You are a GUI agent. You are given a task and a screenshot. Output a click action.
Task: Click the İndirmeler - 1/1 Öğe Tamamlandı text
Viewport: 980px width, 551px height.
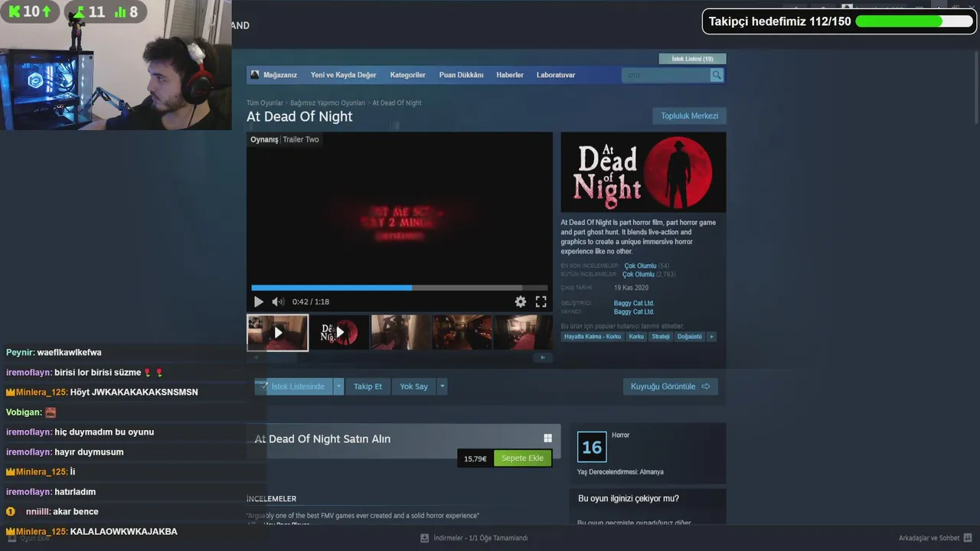click(x=481, y=538)
